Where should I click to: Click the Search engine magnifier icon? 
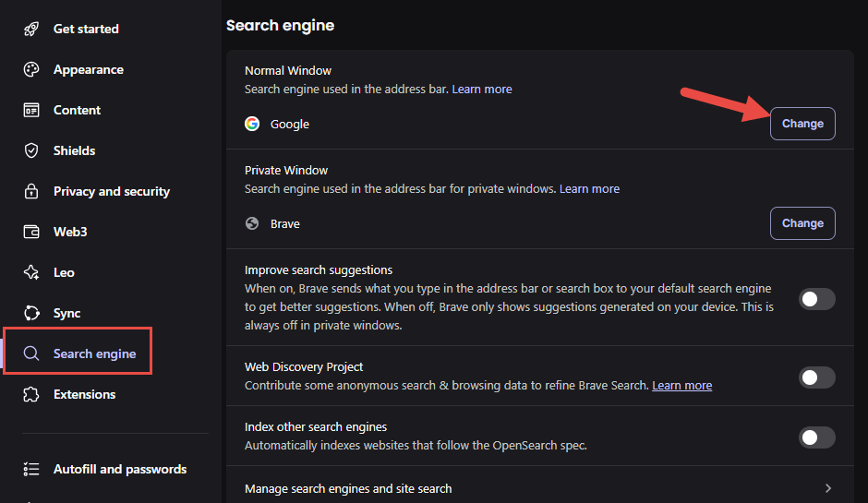pyautogui.click(x=31, y=353)
